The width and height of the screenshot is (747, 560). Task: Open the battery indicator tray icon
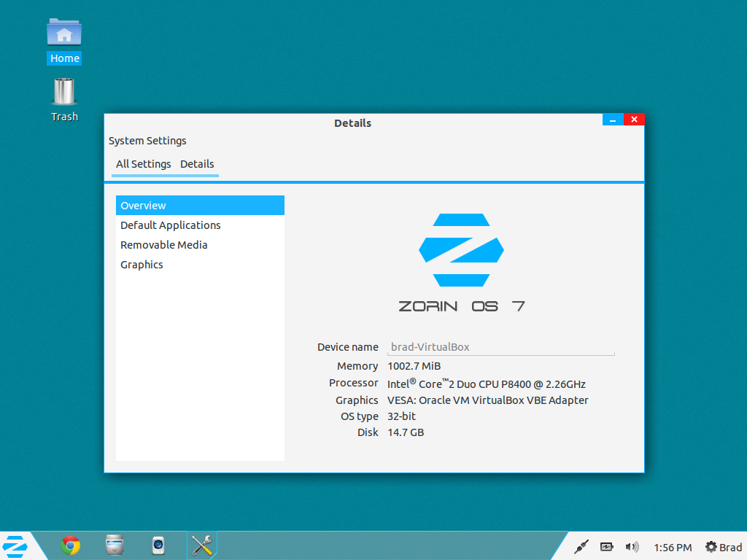[x=606, y=547]
